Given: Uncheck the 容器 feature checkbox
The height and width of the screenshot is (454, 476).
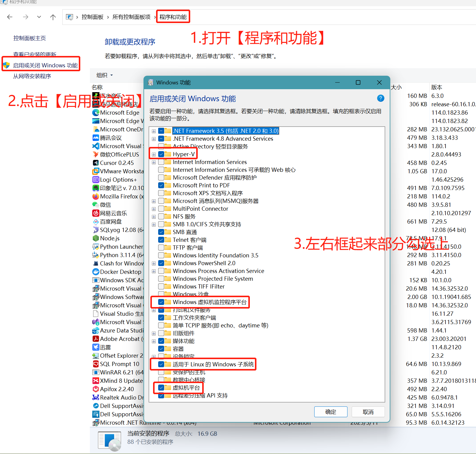Looking at the screenshot, I should click(161, 349).
